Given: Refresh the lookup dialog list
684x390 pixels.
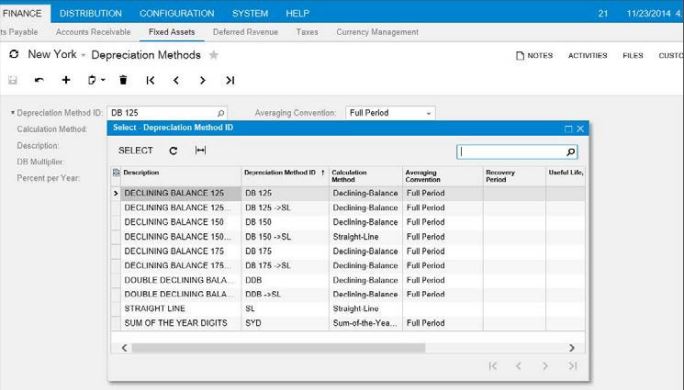Looking at the screenshot, I should (173, 151).
